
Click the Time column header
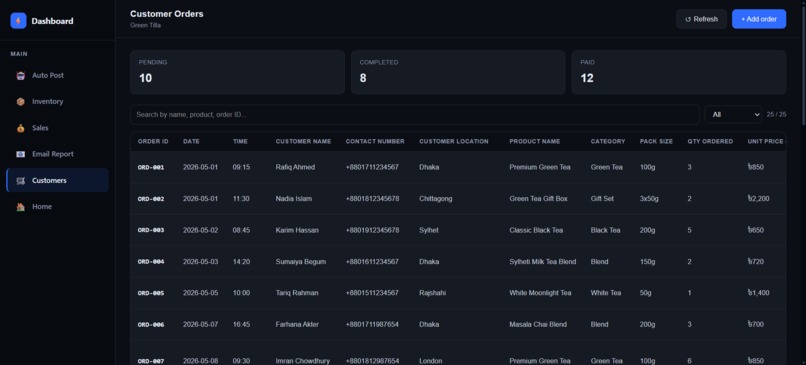pyautogui.click(x=240, y=141)
